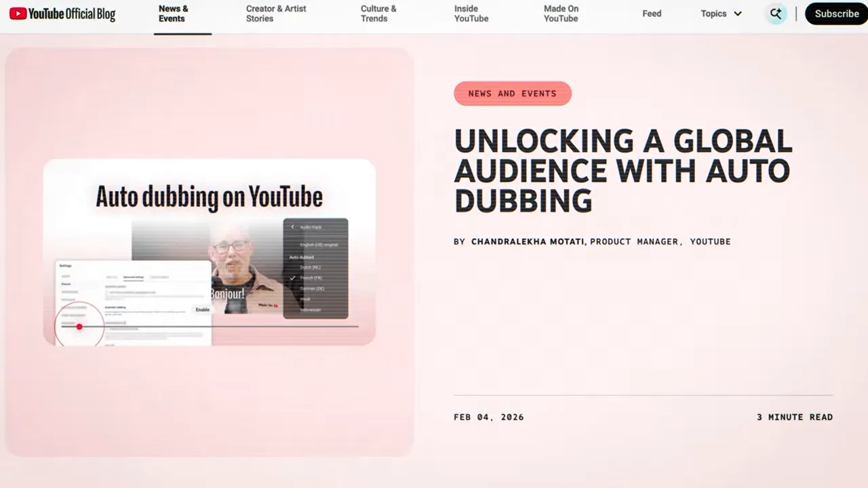Click the FEB 04, 2026 date text
The width and height of the screenshot is (868, 488).
click(488, 417)
